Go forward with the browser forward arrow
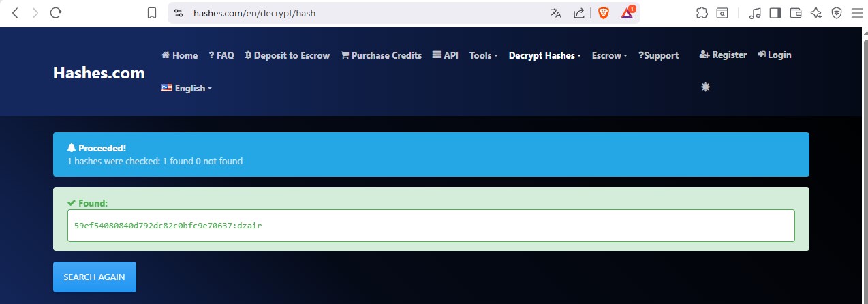868x304 pixels. coord(35,12)
